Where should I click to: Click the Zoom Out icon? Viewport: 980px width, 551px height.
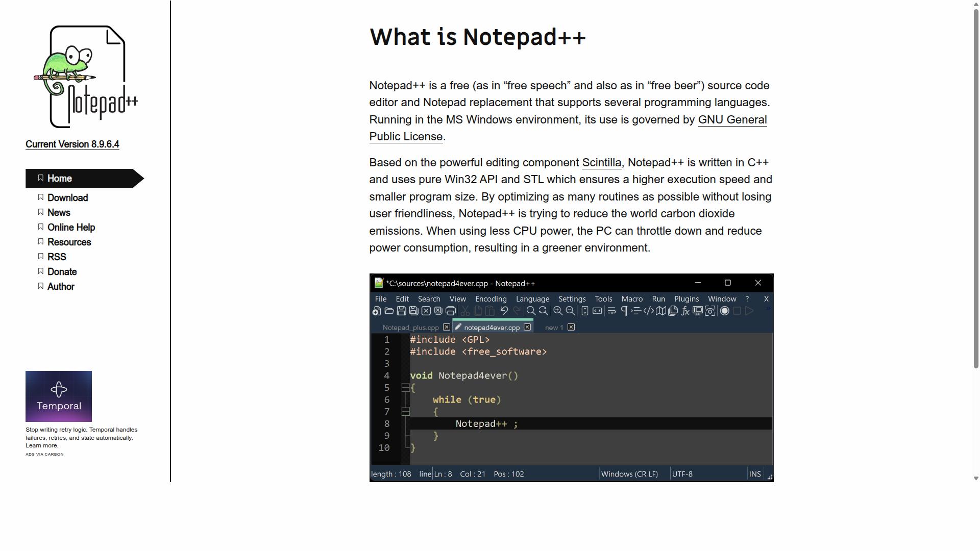(570, 311)
